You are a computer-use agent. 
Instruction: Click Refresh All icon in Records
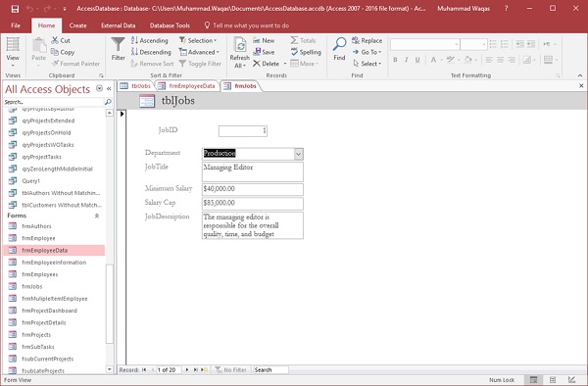[240, 45]
